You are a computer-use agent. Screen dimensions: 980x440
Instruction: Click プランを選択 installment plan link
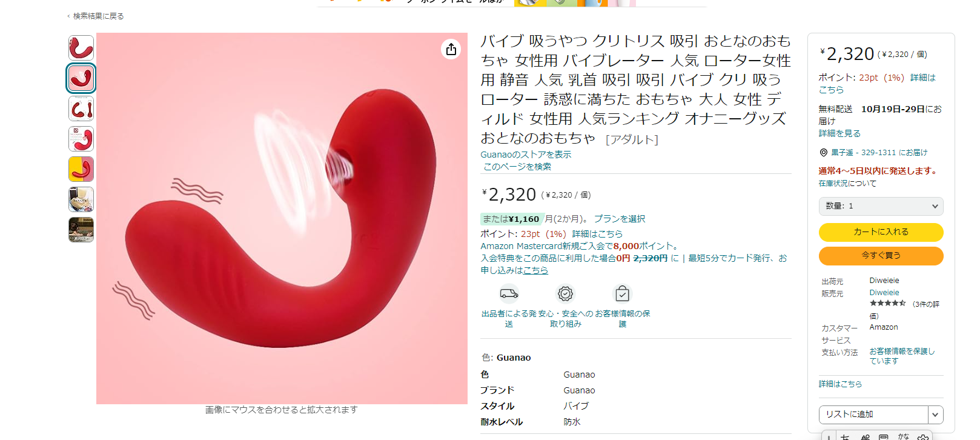[619, 219]
